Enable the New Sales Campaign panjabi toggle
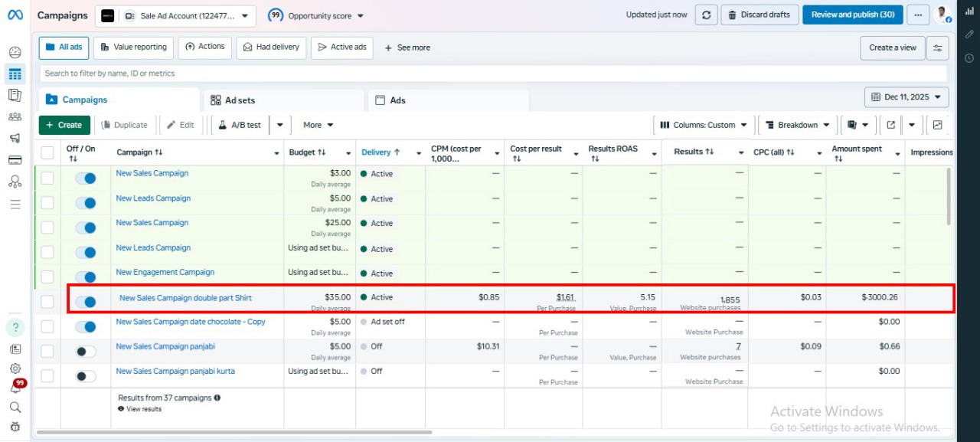980x442 pixels. tap(86, 352)
